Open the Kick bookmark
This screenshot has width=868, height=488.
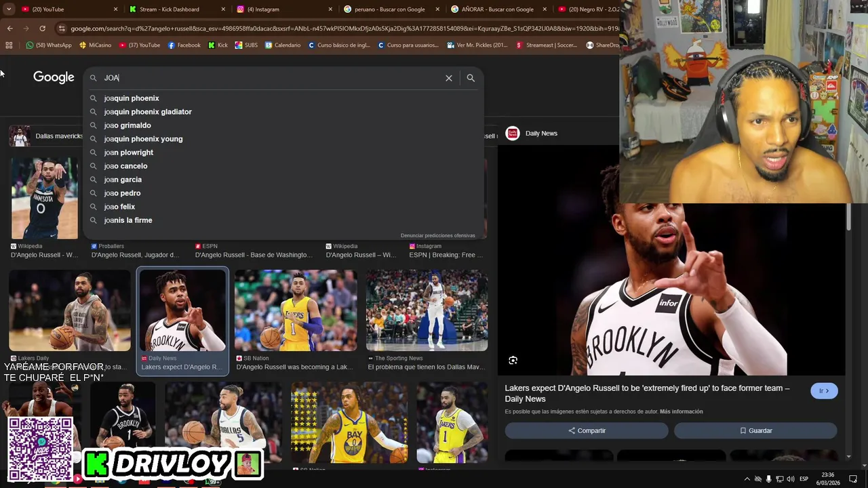tap(218, 45)
